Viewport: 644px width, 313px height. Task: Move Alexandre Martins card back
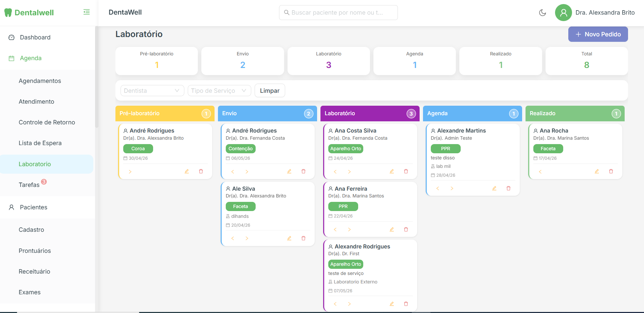pos(438,188)
